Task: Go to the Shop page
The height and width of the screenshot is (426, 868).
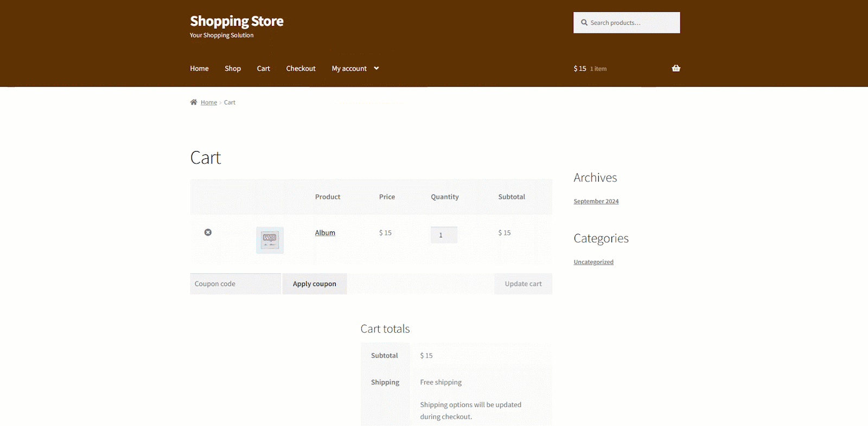Action: [233, 68]
